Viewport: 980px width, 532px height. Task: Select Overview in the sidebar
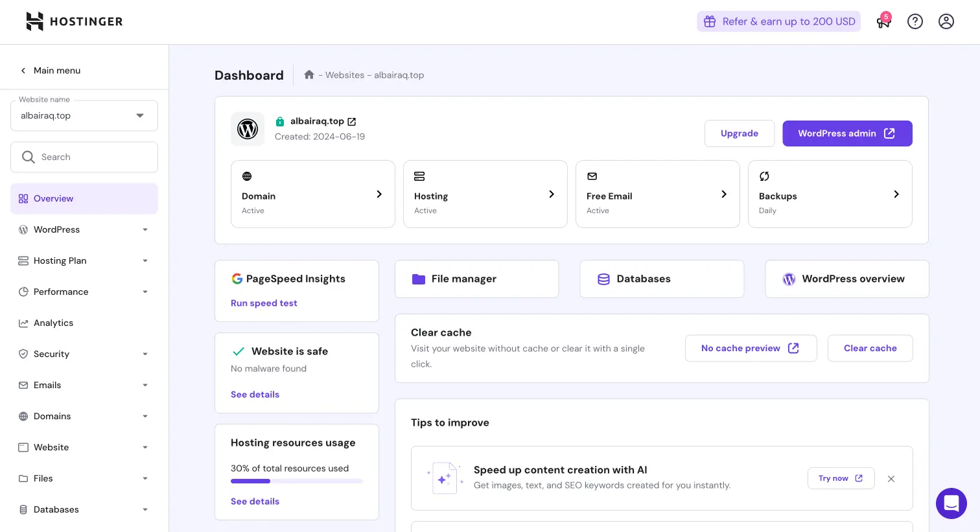84,198
